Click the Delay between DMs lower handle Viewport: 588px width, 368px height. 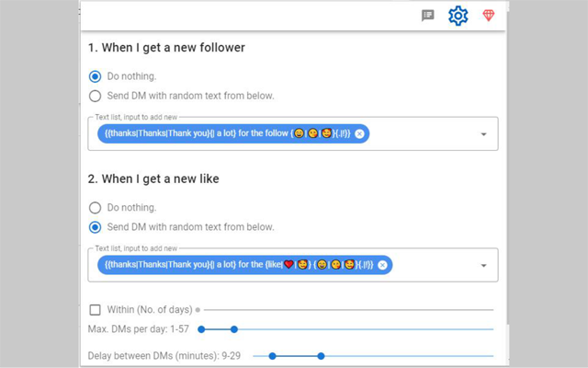(x=273, y=356)
